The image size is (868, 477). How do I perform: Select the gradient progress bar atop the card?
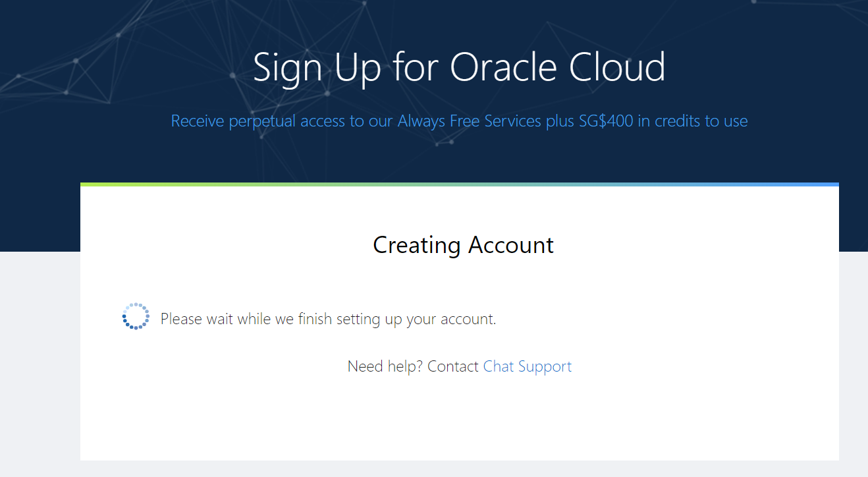pyautogui.click(x=460, y=184)
